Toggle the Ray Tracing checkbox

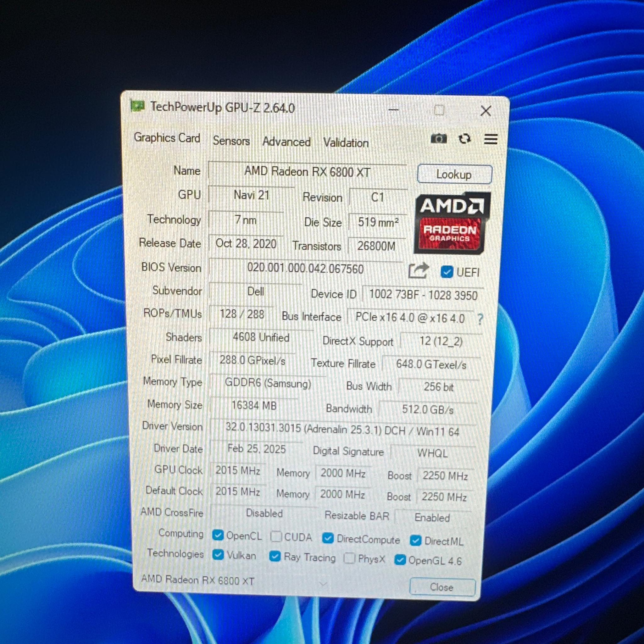point(275,556)
